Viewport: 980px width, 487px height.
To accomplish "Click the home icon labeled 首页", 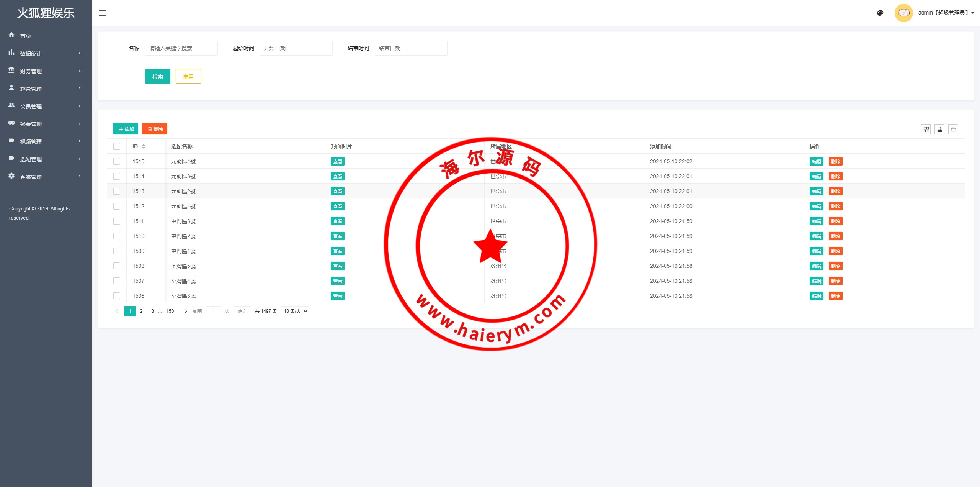I will pyautogui.click(x=11, y=35).
